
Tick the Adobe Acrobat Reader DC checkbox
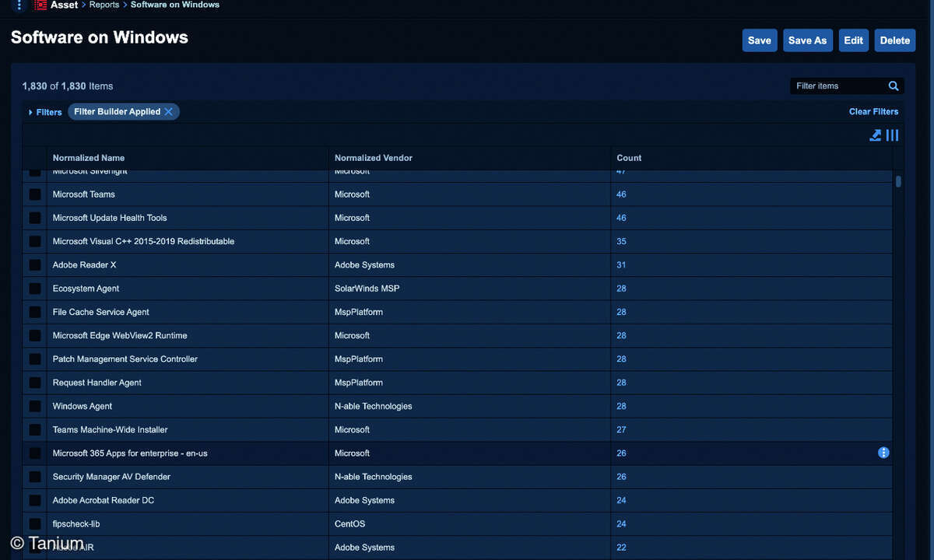(x=35, y=500)
